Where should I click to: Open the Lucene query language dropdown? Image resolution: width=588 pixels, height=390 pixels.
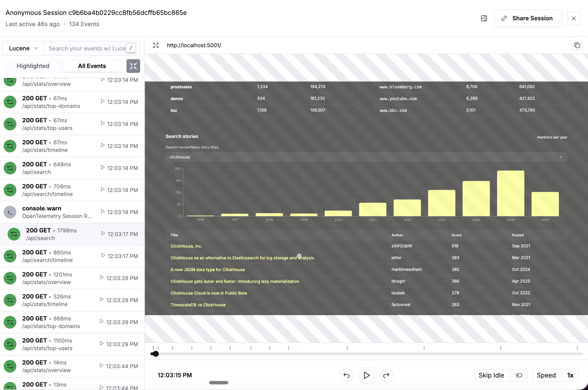click(23, 48)
